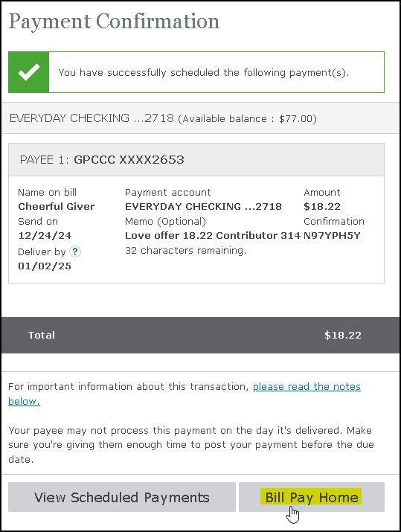
Task: Click the Send on date 12/24/24
Action: [45, 235]
